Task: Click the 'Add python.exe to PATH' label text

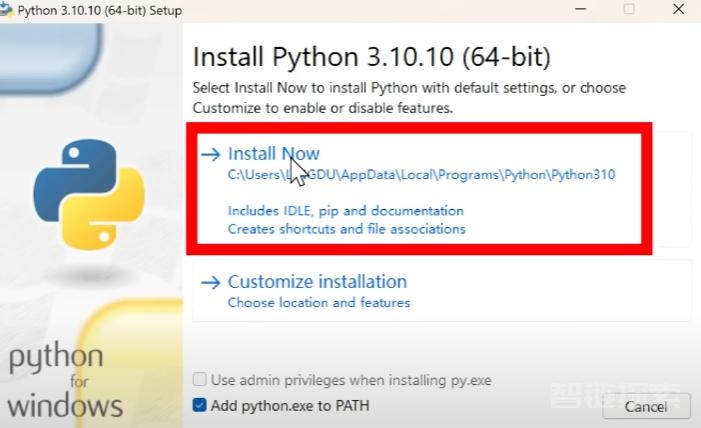Action: [x=290, y=406]
